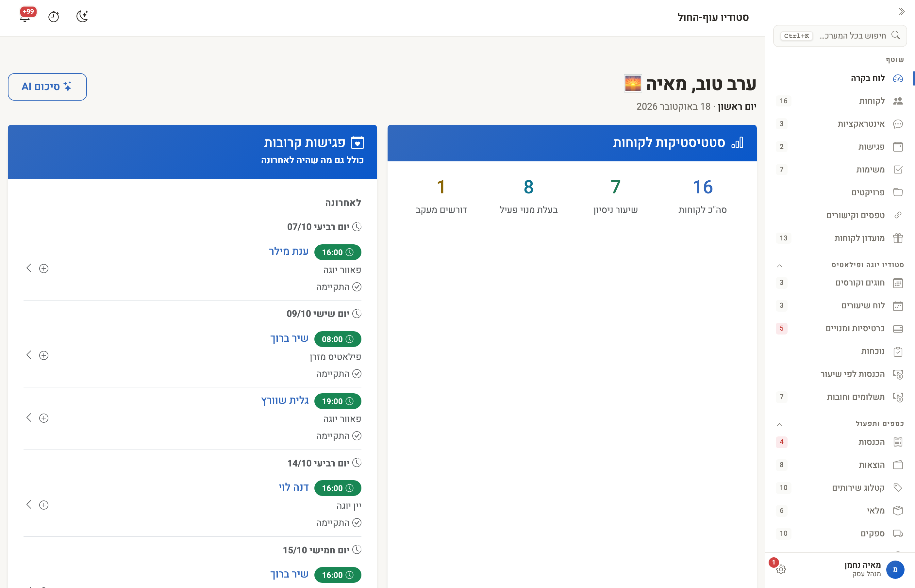Click the ספקים truck icon
The width and height of the screenshot is (915, 588).
(x=898, y=534)
